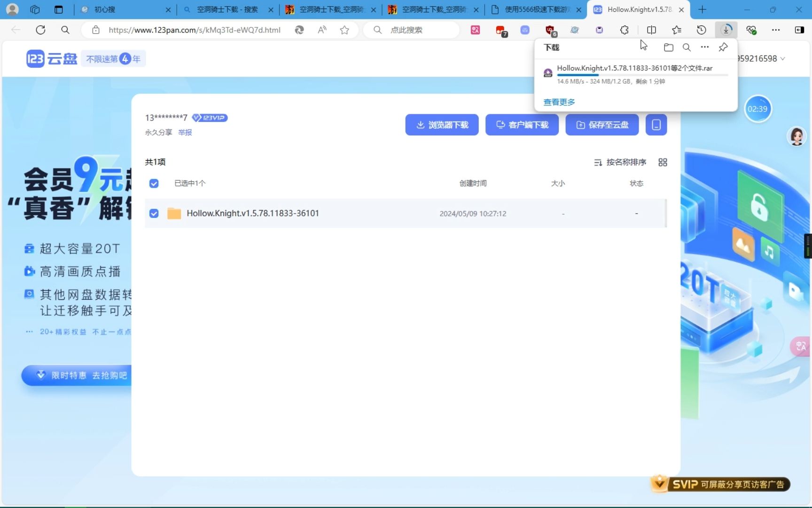The width and height of the screenshot is (812, 508).
Task: Click the download progress bar for the rar file
Action: click(x=642, y=75)
